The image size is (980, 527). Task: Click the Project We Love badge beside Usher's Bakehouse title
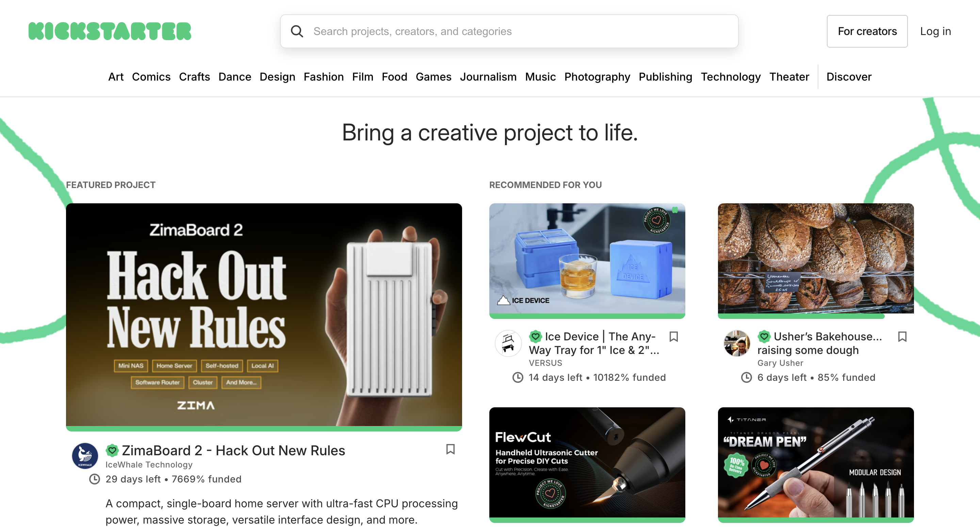(x=764, y=337)
